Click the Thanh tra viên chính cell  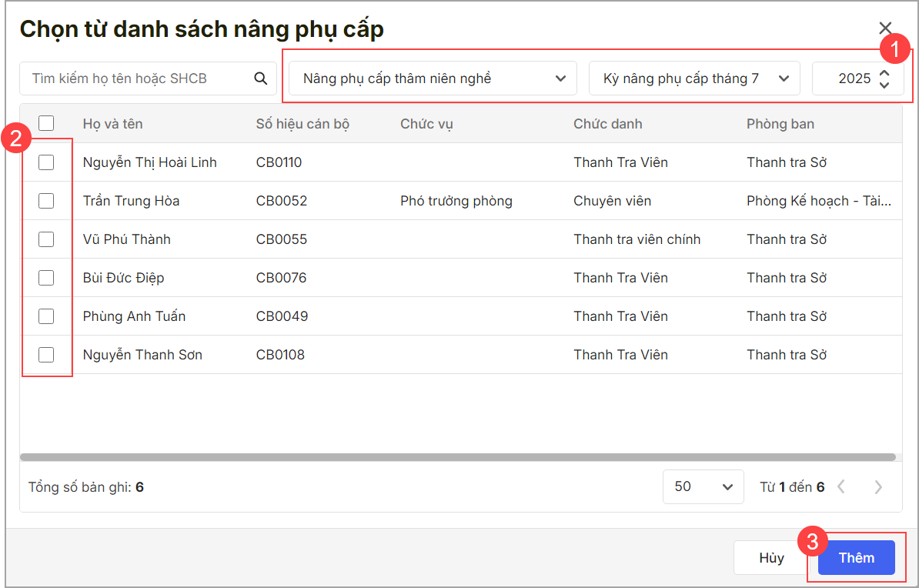(637, 239)
